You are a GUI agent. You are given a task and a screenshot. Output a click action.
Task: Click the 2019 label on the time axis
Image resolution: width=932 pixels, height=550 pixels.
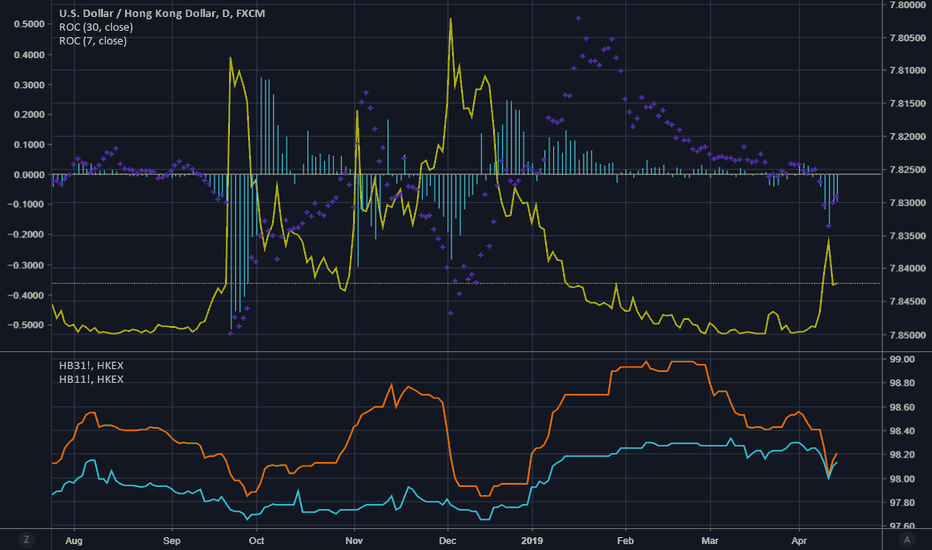532,540
